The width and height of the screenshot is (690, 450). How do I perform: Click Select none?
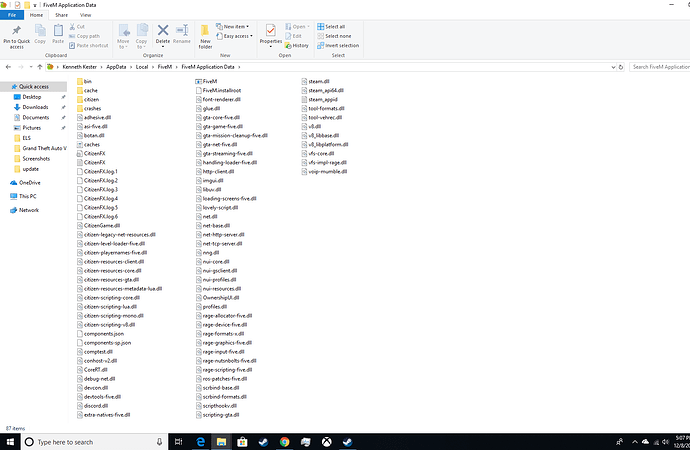(334, 36)
